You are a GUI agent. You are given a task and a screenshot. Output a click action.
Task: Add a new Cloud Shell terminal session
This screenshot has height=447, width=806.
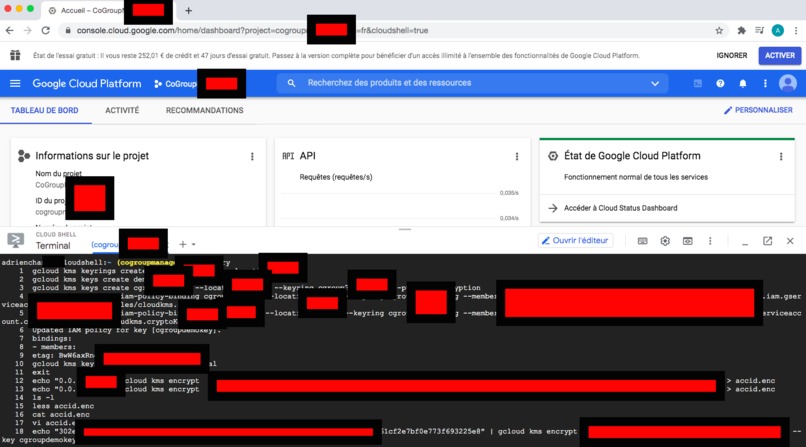pos(182,245)
